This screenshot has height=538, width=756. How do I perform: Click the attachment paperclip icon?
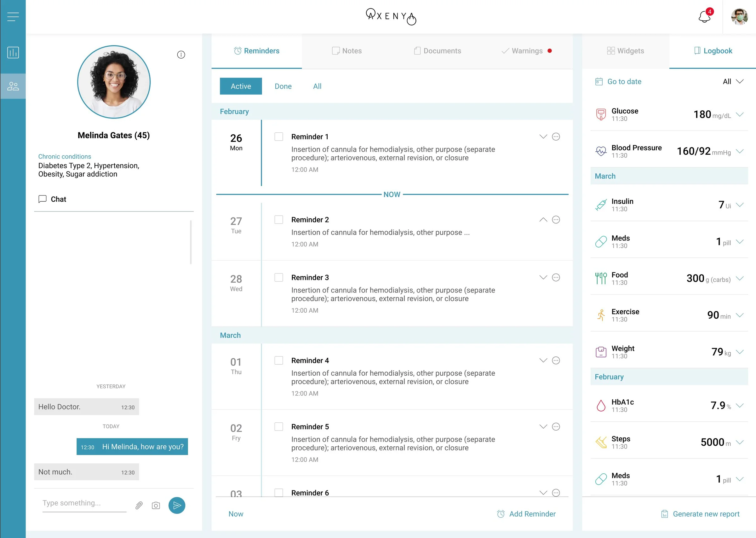[x=139, y=505]
